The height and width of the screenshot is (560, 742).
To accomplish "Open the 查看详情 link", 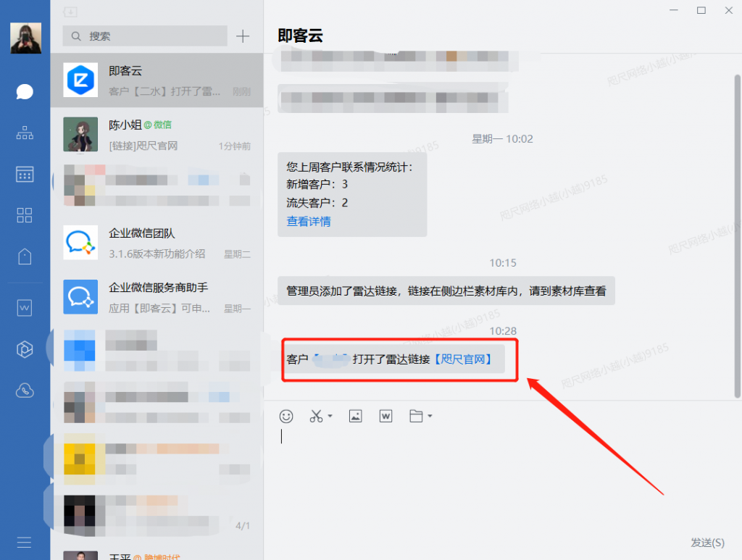I will 309,222.
